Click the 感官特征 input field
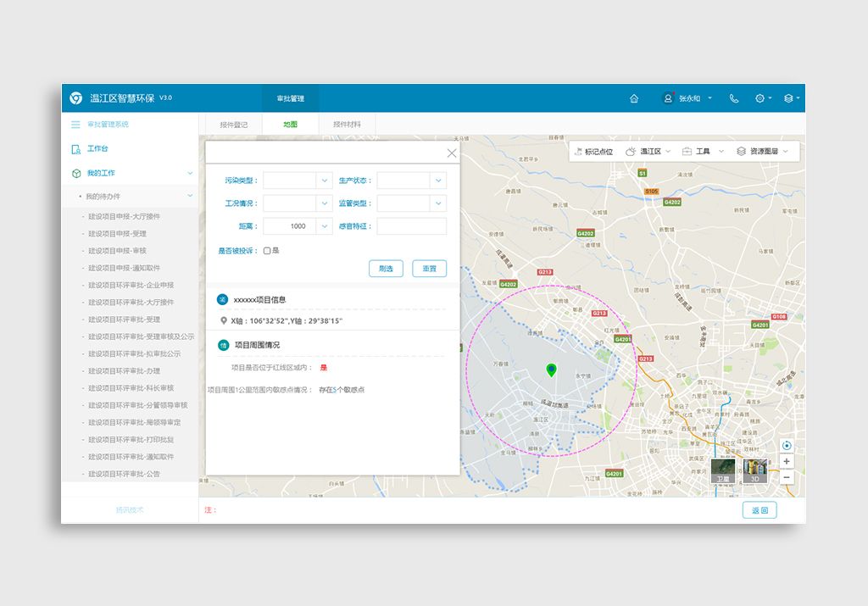The height and width of the screenshot is (606, 868). pos(411,226)
